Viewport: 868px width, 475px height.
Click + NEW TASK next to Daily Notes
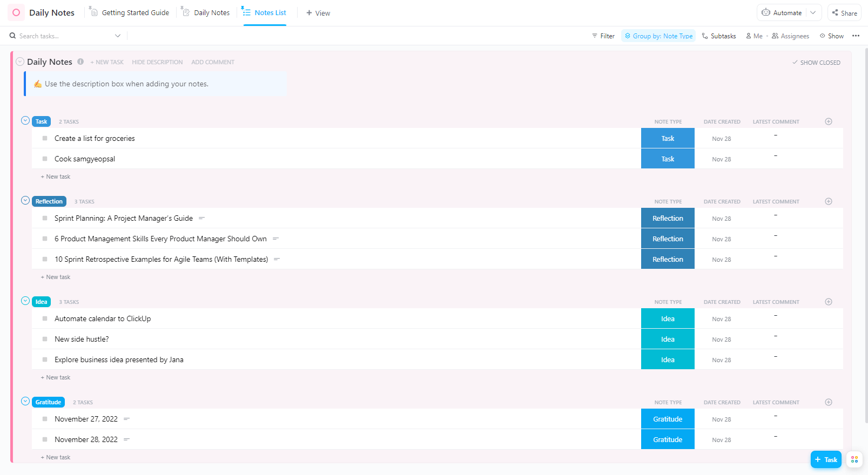click(107, 62)
